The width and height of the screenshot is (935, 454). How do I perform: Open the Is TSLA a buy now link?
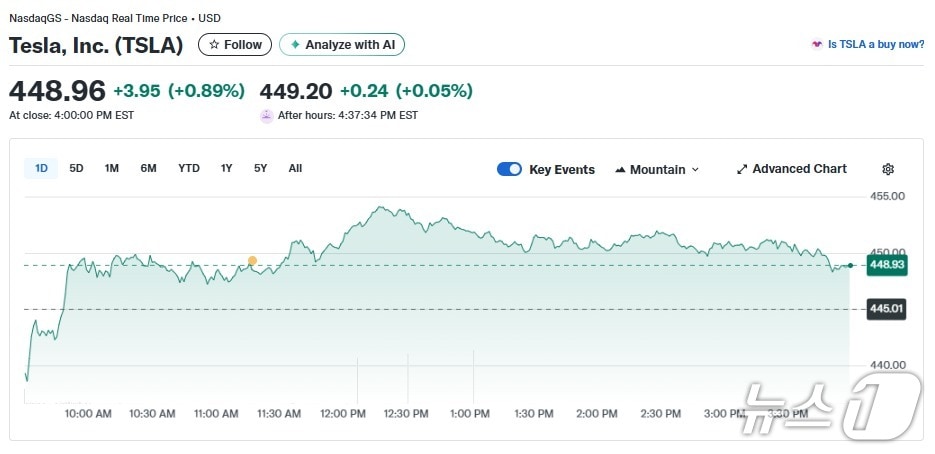[x=876, y=45]
